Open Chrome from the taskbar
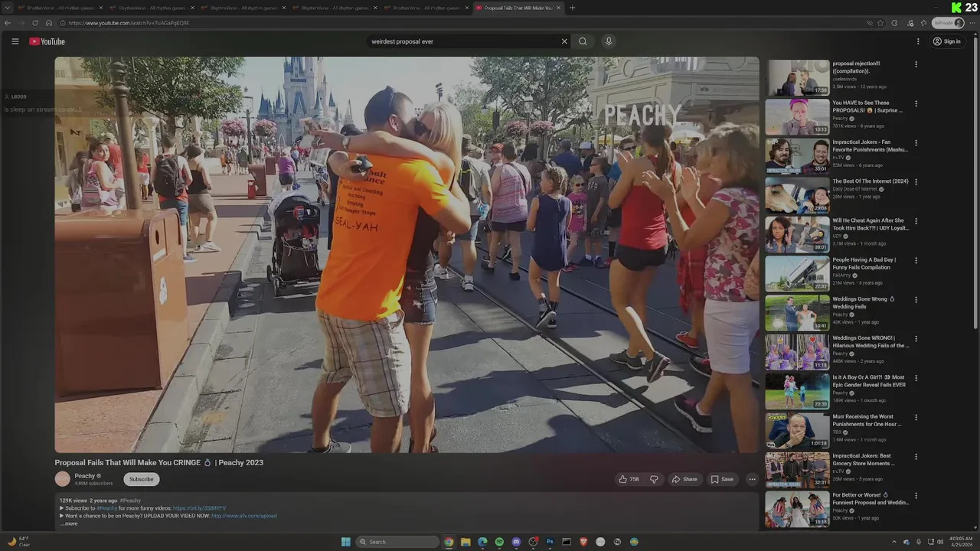This screenshot has height=551, width=980. point(449,542)
